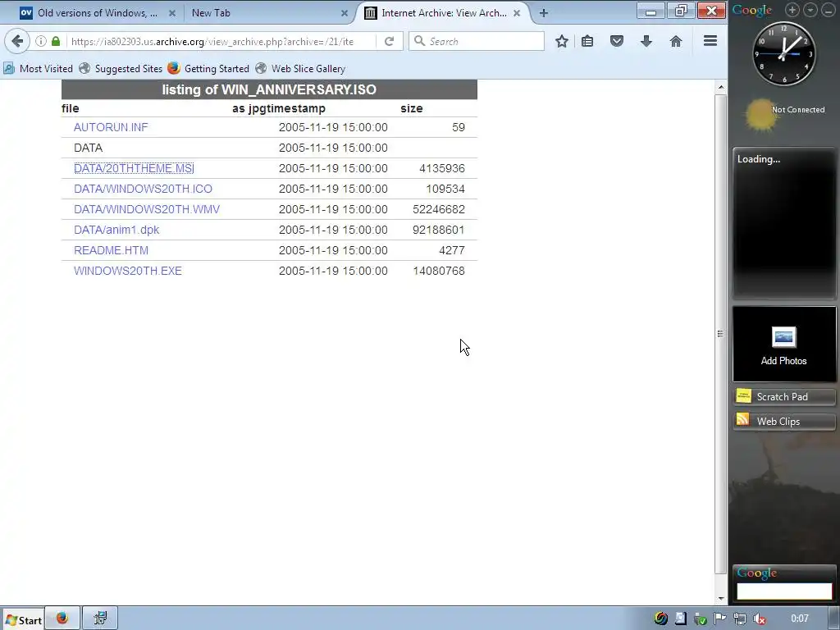
Task: Open site information icon in address bar
Action: coord(41,41)
